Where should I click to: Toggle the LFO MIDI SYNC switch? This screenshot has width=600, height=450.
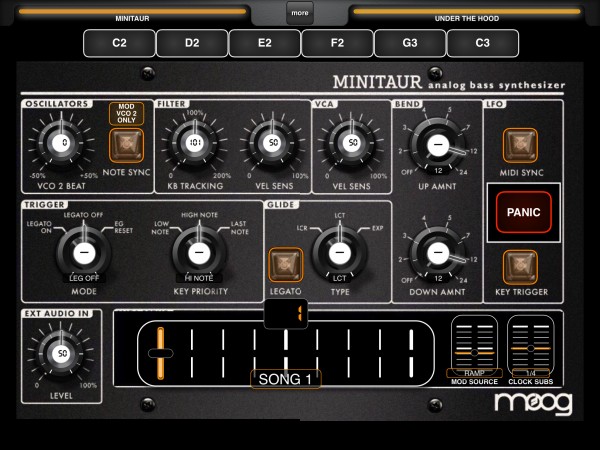(x=520, y=145)
